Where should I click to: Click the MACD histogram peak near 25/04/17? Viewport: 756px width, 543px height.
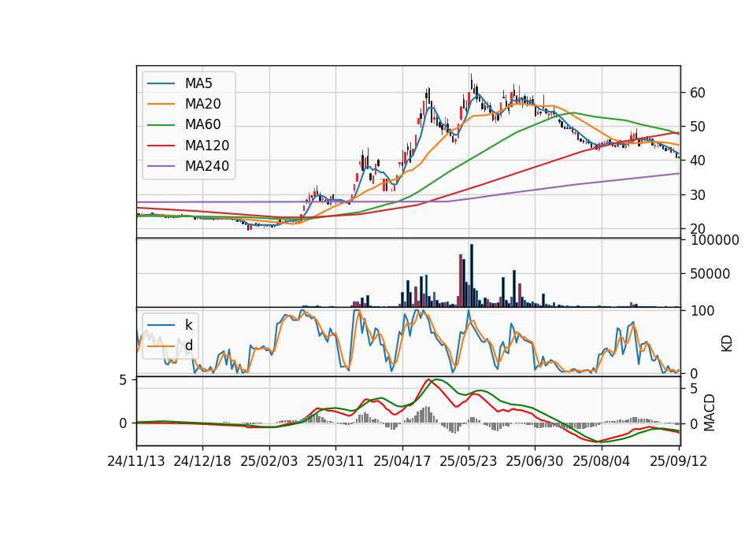tap(426, 415)
